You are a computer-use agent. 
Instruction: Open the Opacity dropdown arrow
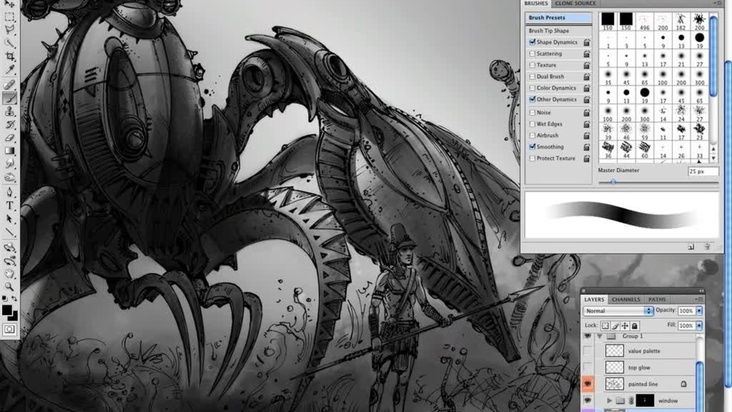[699, 311]
